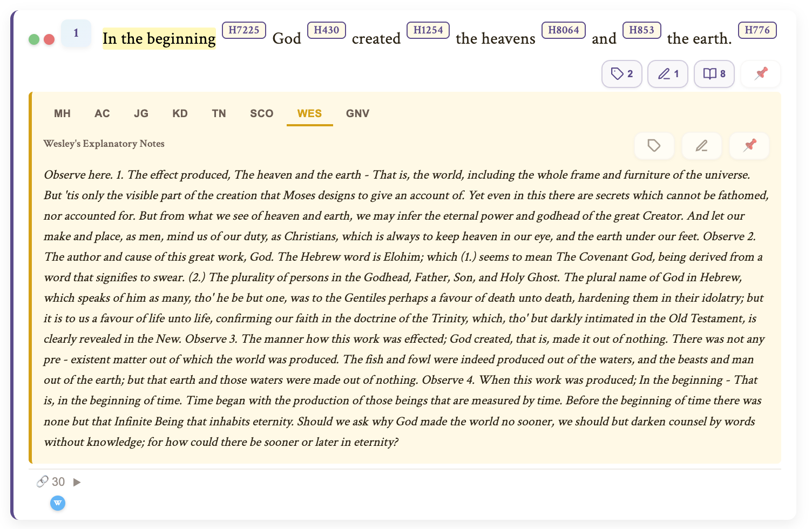Open the GNV commentary tab
The image size is (812, 529).
click(357, 113)
